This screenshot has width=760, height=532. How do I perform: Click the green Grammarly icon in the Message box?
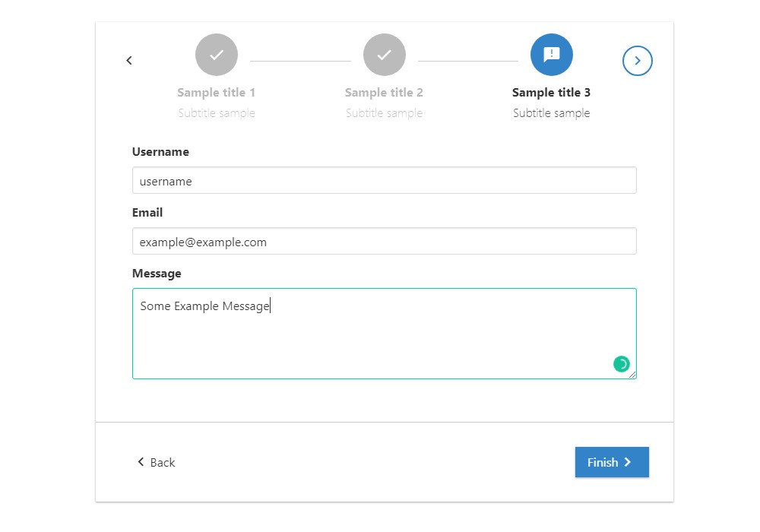tap(621, 364)
